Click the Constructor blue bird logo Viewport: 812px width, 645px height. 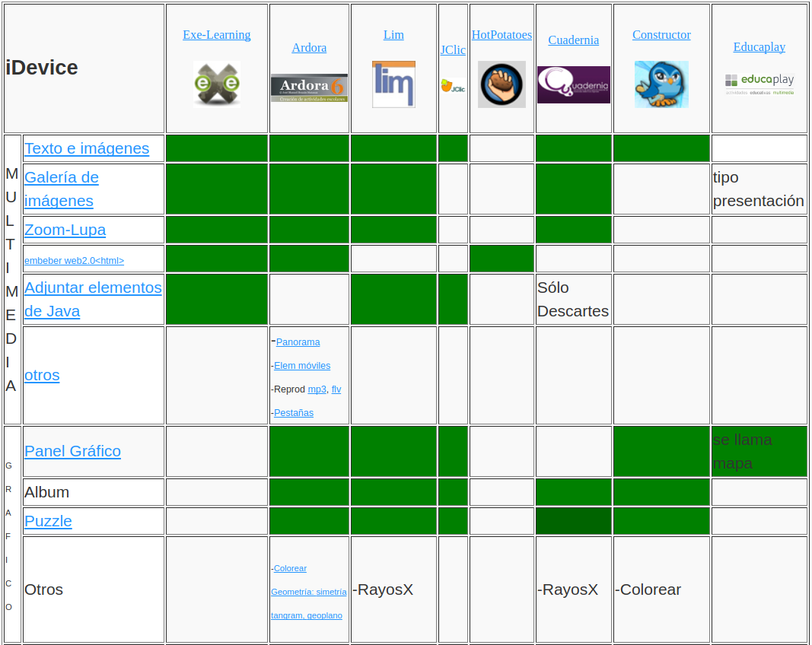661,84
